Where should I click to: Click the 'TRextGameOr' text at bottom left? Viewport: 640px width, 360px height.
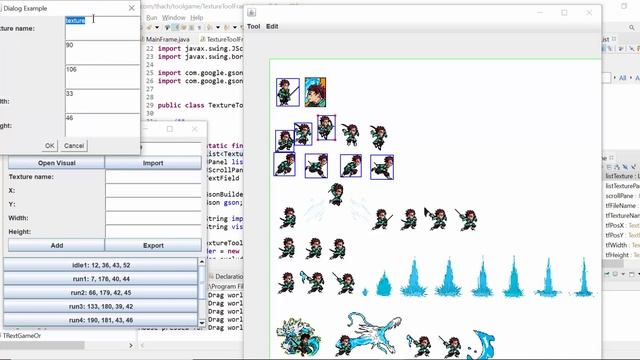(22, 336)
